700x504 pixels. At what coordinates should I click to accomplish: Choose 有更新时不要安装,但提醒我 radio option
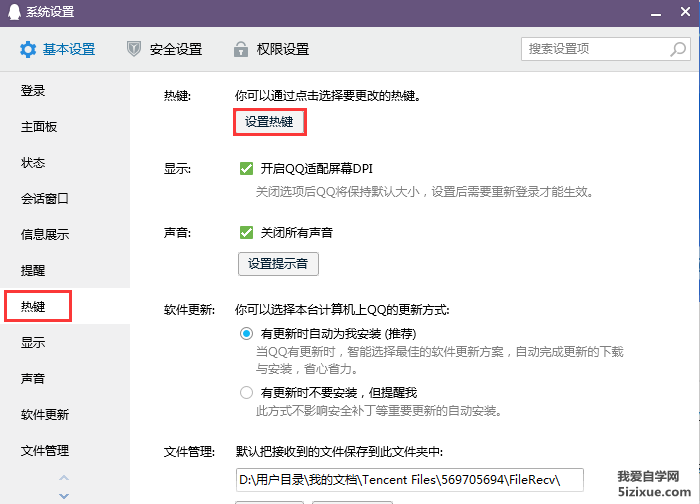tap(246, 393)
